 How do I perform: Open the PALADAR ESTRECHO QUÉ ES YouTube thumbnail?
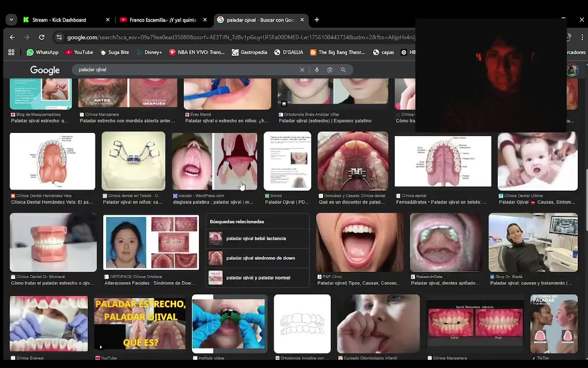[140, 324]
